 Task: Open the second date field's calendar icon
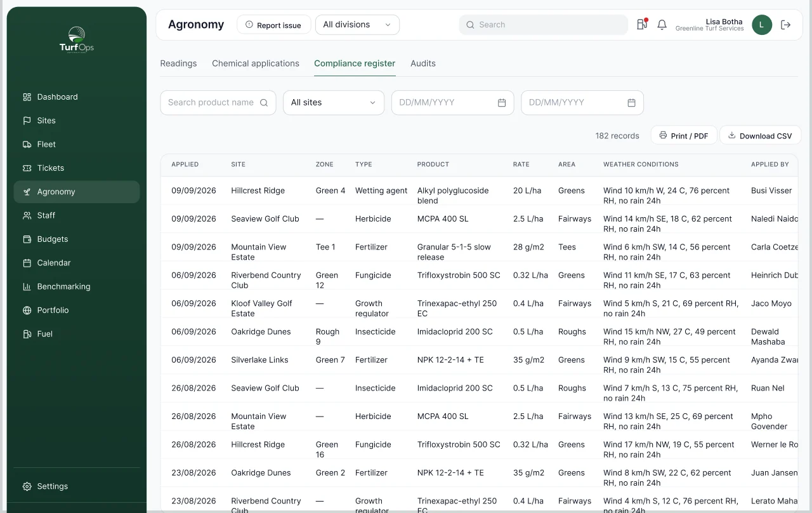(631, 103)
